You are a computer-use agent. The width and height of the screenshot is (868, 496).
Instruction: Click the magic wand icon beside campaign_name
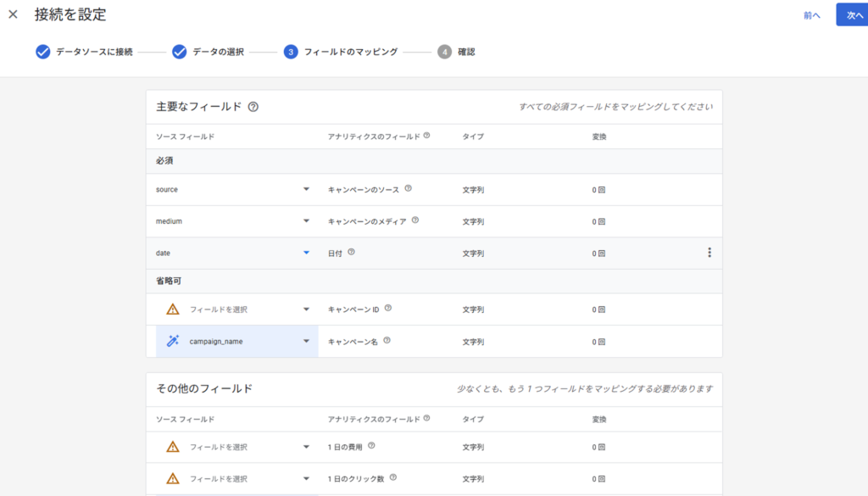tap(173, 341)
